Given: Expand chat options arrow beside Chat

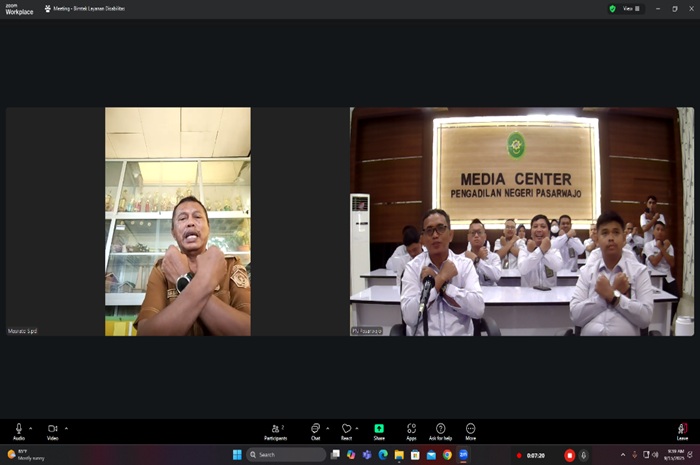Looking at the screenshot, I should (x=328, y=428).
